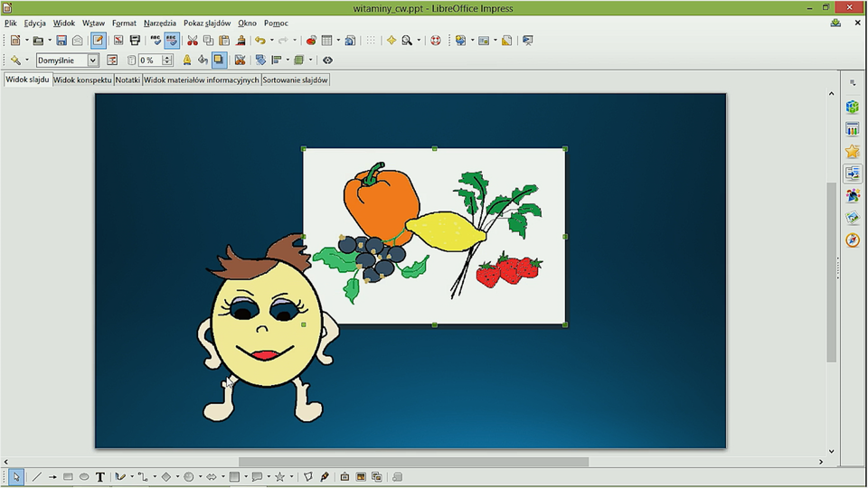Viewport: 868px width, 488px height.
Task: Choose the Ellipse drawing tool
Action: 84,476
